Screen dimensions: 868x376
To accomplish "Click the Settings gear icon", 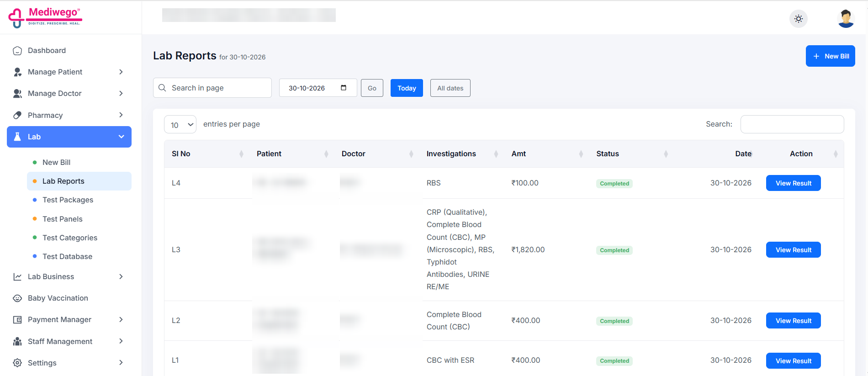I will pyautogui.click(x=17, y=363).
